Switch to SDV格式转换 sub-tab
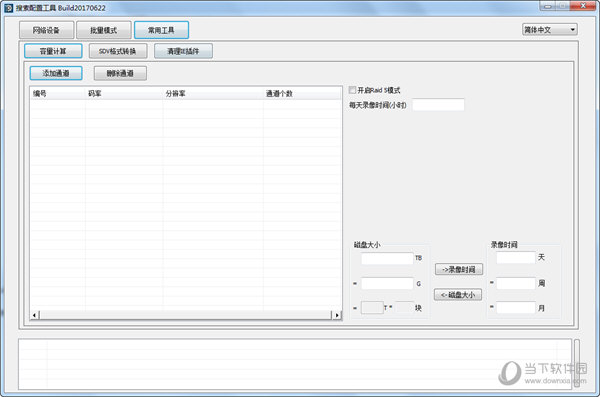Viewport: 600px width, 397px height. (118, 51)
